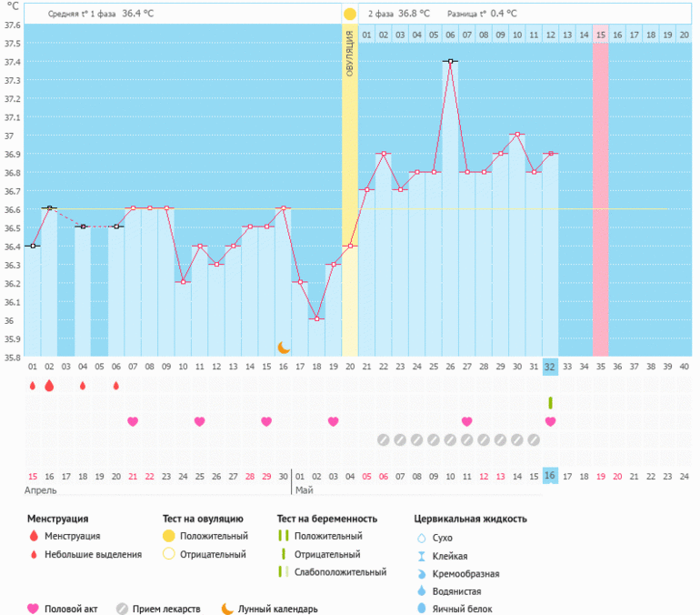Select the medication icon on cycle day 22
The image size is (700, 615).
[384, 439]
